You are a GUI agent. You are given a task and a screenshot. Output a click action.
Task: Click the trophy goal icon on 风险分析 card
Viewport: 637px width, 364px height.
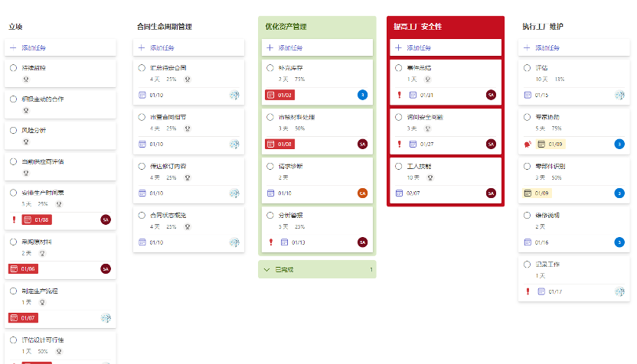[x=26, y=141]
